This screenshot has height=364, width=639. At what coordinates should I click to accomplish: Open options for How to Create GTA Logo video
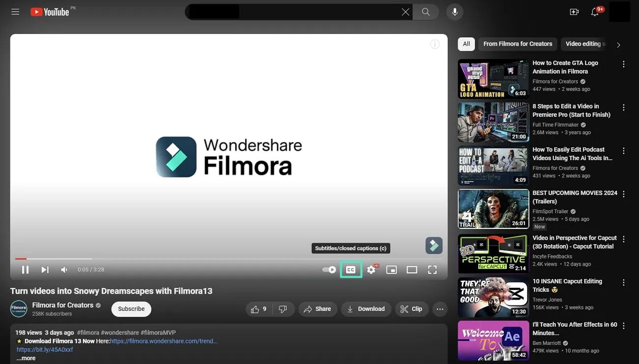click(x=623, y=64)
